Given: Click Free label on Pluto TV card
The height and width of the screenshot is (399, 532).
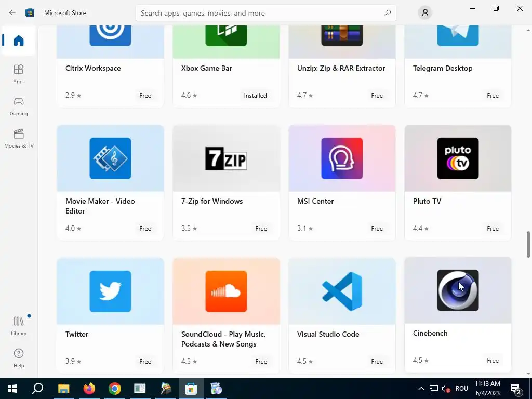Looking at the screenshot, I should tap(493, 229).
